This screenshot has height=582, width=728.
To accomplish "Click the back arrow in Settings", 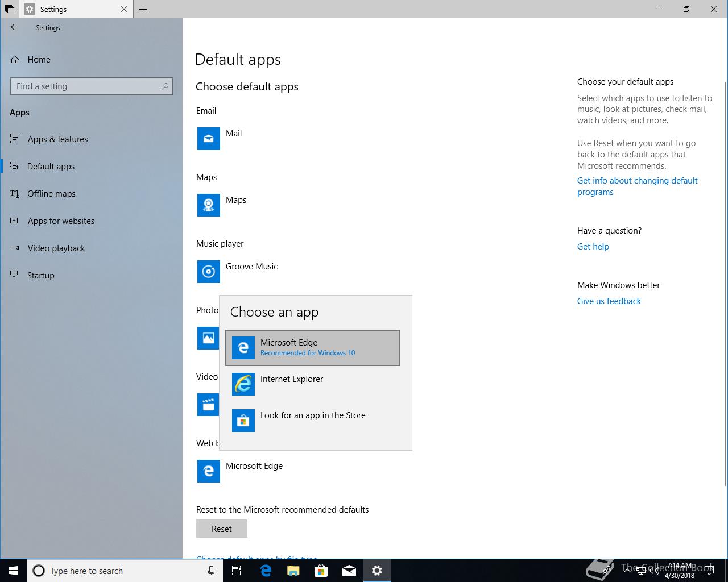I will 14,27.
